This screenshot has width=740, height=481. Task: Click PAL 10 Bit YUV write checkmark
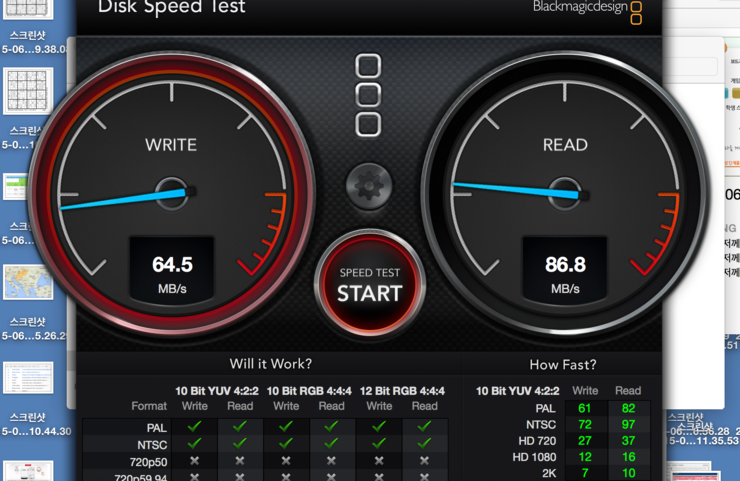(x=194, y=427)
